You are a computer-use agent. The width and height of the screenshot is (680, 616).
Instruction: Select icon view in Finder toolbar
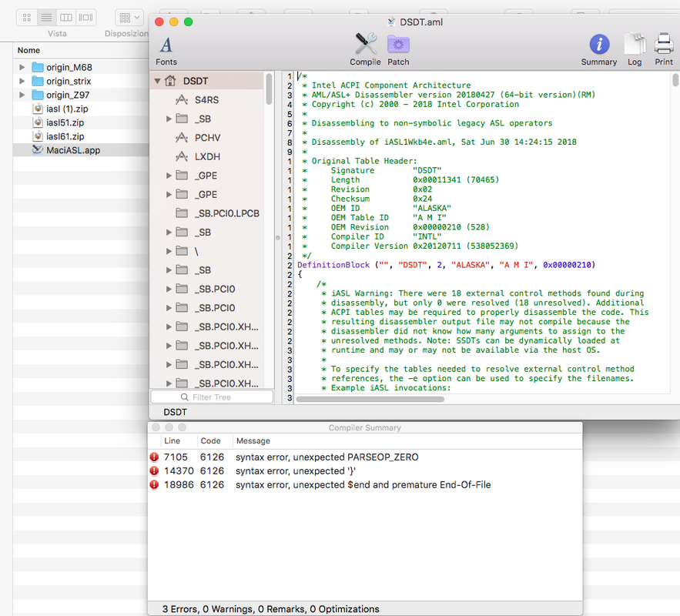[27, 18]
